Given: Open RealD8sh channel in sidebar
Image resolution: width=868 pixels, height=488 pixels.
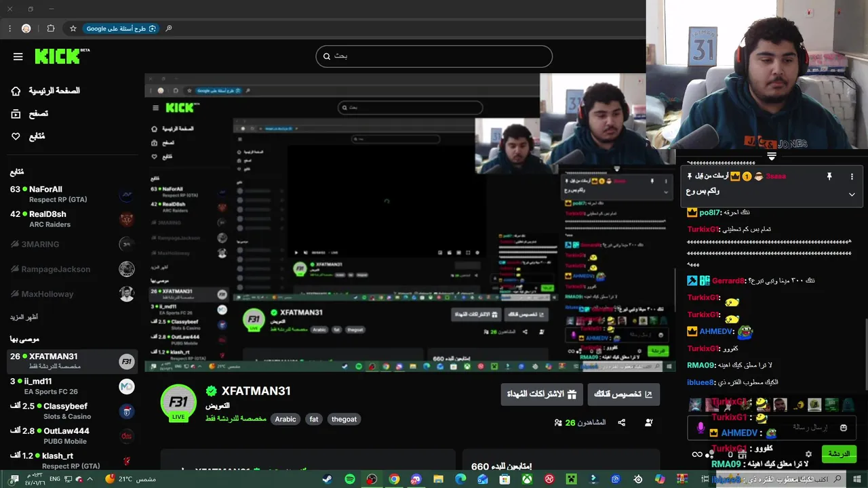Looking at the screenshot, I should click(72, 219).
